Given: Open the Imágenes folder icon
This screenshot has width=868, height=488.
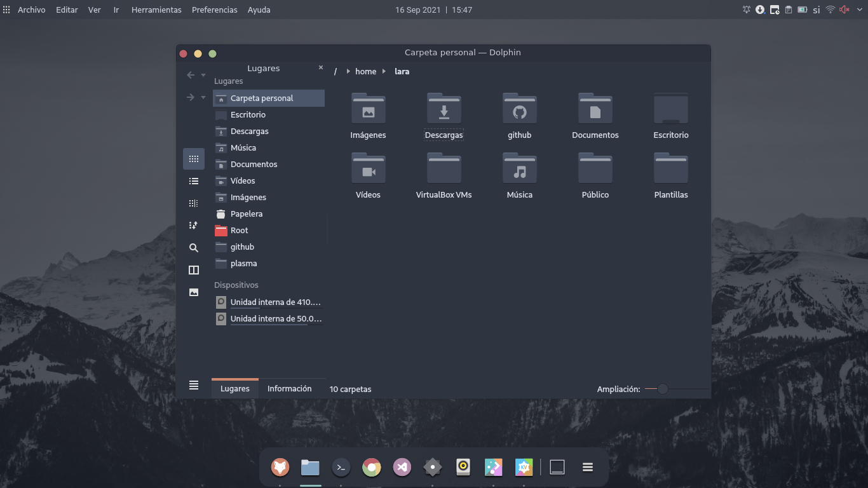Looking at the screenshot, I should (369, 109).
